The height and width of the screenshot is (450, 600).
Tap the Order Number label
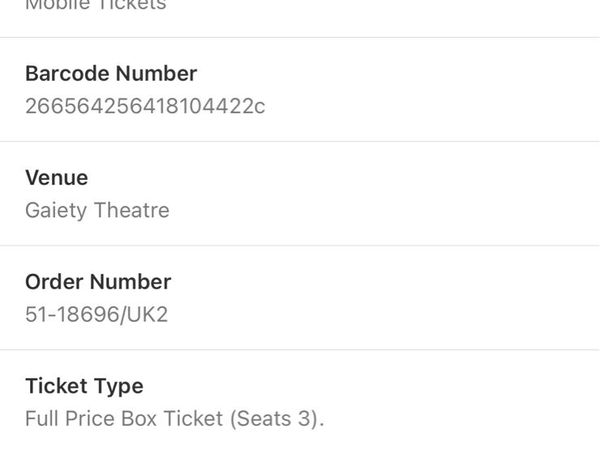tap(97, 282)
